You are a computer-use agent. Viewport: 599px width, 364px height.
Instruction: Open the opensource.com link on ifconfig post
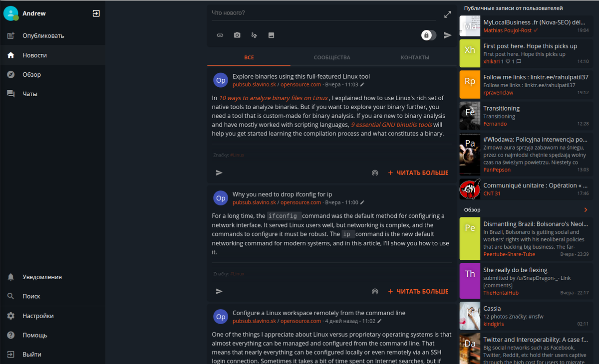click(300, 202)
